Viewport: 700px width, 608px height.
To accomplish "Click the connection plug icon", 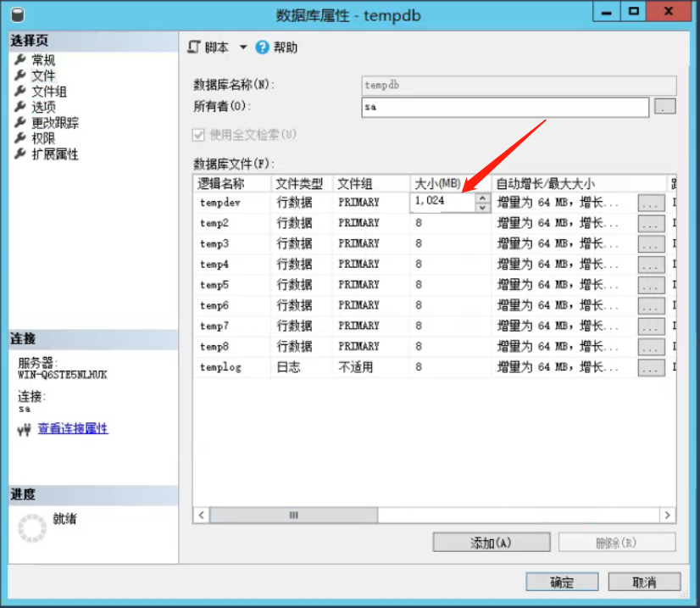I will [x=24, y=430].
